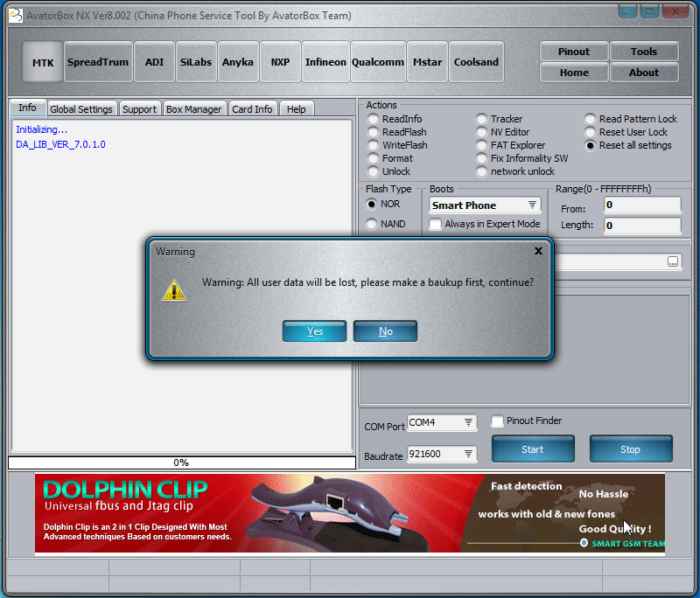This screenshot has height=598, width=700.
Task: Click the Start button
Action: pos(533,449)
